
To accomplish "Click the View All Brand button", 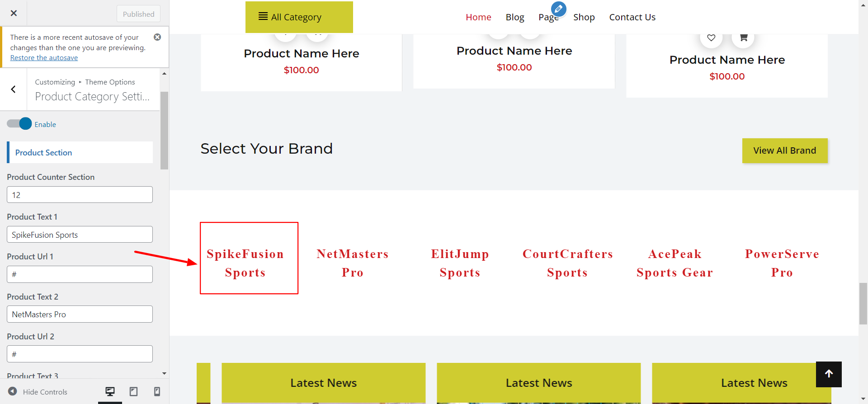I will (784, 150).
